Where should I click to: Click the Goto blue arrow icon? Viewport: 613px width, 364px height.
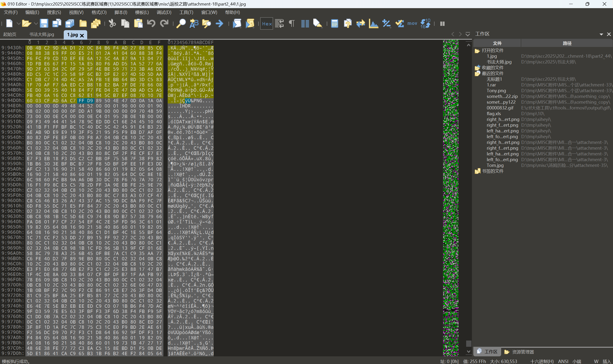[219, 23]
